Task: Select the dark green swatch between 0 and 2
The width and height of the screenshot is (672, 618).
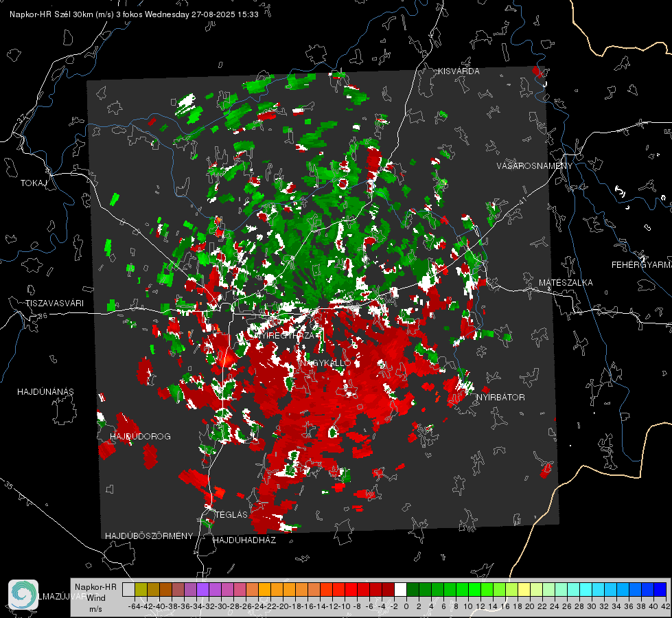Action: click(413, 590)
